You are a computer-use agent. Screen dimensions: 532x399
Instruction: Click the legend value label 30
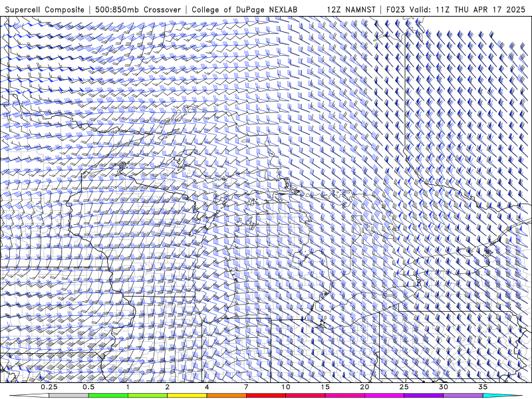(443, 387)
